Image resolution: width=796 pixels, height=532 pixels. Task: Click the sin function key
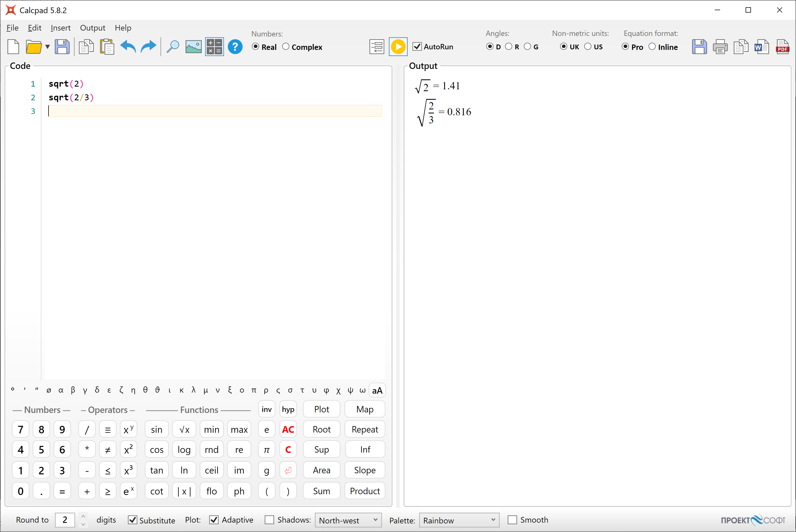(156, 429)
